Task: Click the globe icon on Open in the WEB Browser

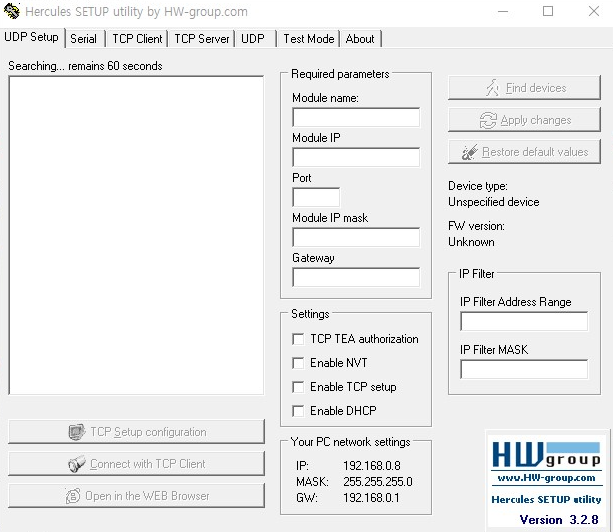Action: coord(73,496)
